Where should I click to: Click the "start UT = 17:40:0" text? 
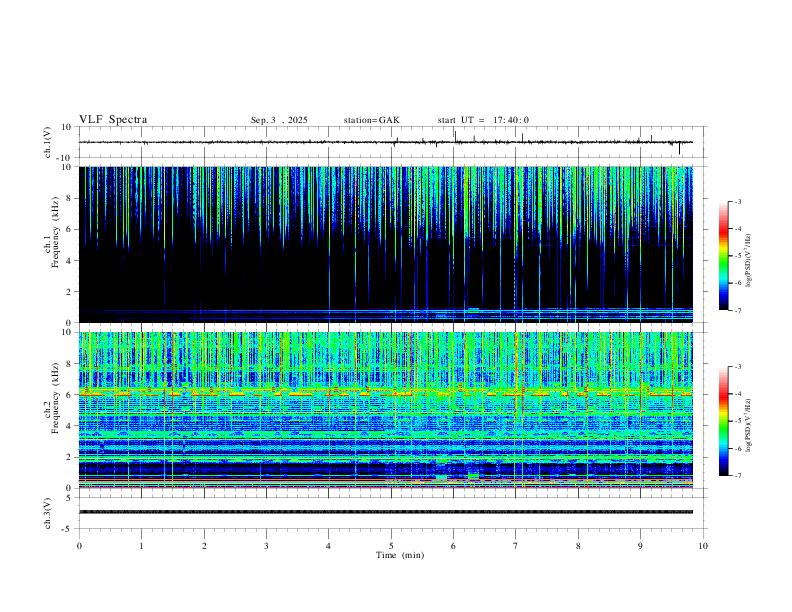click(x=483, y=120)
